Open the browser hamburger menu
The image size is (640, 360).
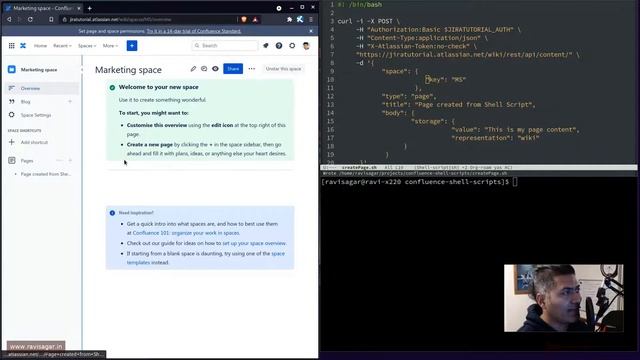coord(311,19)
